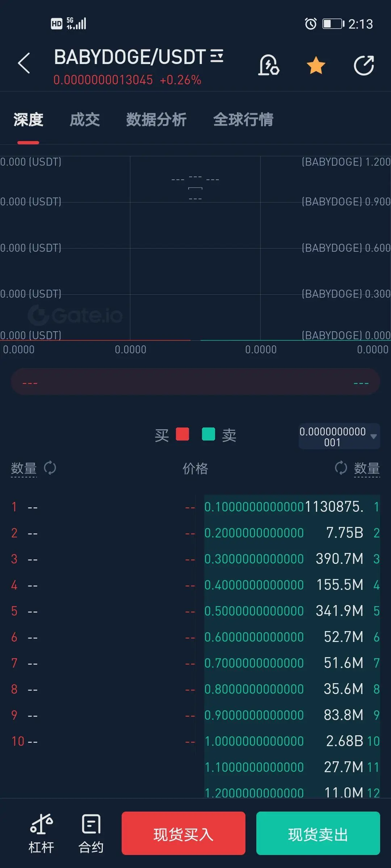Screen dimensions: 391x868
Task: Select sell price 1.0000000000000
Action: pos(254,741)
